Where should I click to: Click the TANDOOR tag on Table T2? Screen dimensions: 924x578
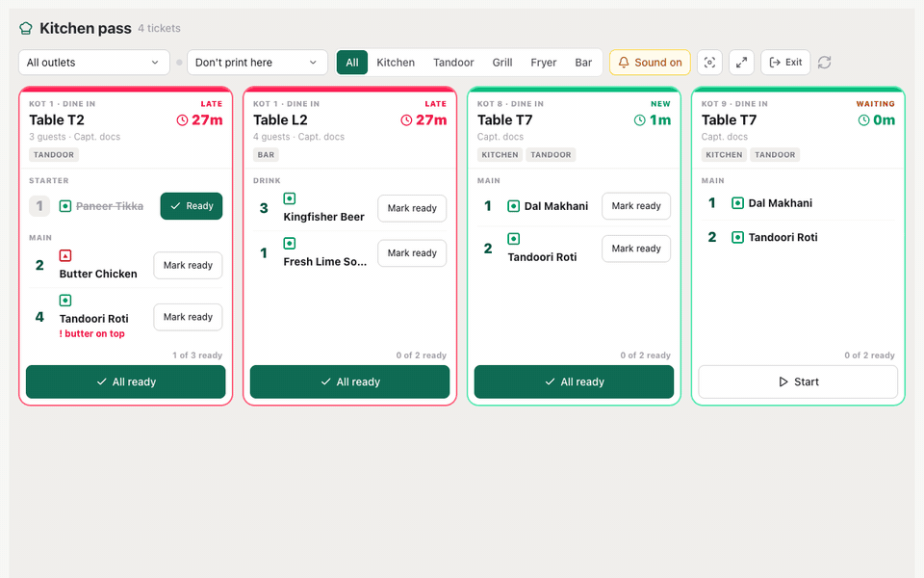(54, 154)
